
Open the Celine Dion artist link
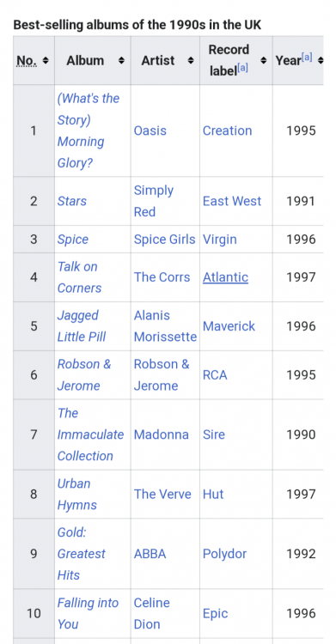click(x=152, y=614)
